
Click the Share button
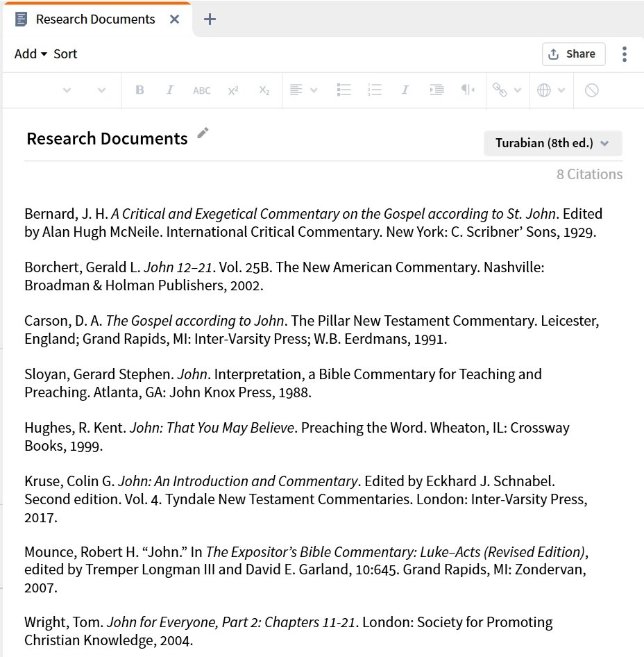pos(573,54)
